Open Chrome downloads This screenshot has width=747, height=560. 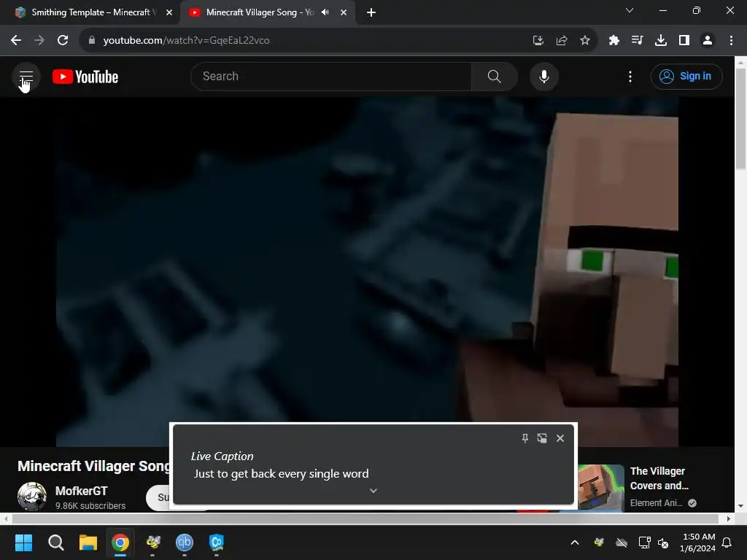pos(661,41)
